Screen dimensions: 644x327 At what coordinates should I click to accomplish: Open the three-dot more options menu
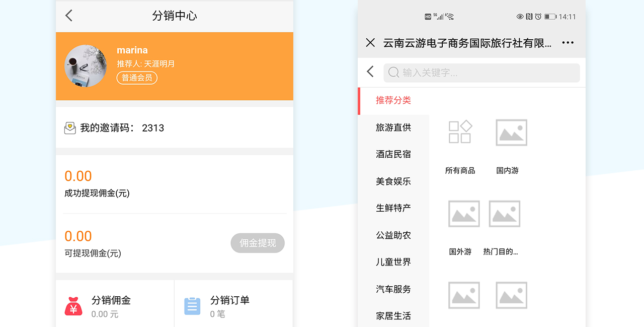click(568, 43)
